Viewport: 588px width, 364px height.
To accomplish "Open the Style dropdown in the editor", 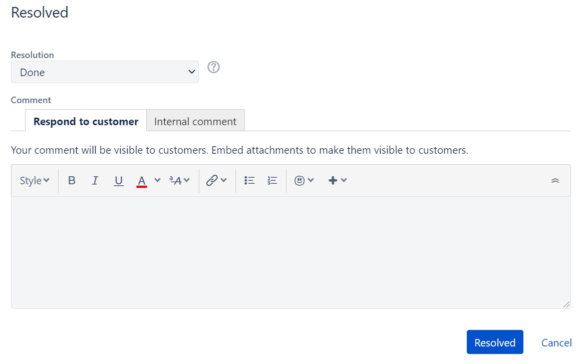I will click(34, 180).
